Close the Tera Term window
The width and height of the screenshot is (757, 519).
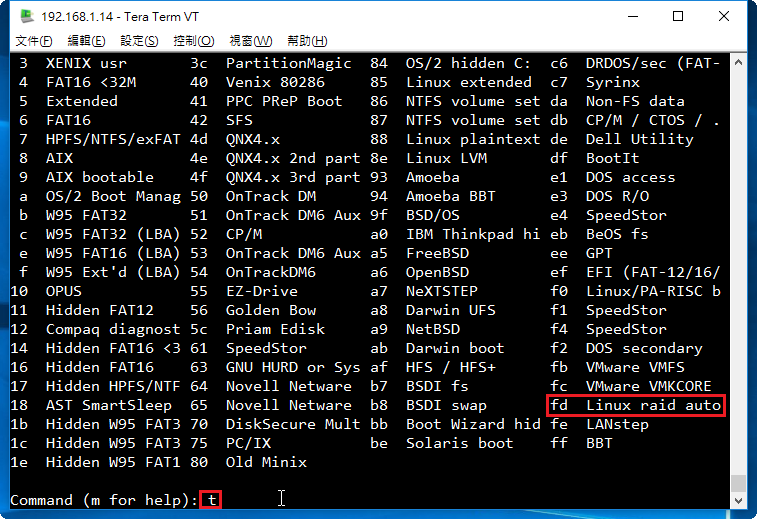pos(723,16)
